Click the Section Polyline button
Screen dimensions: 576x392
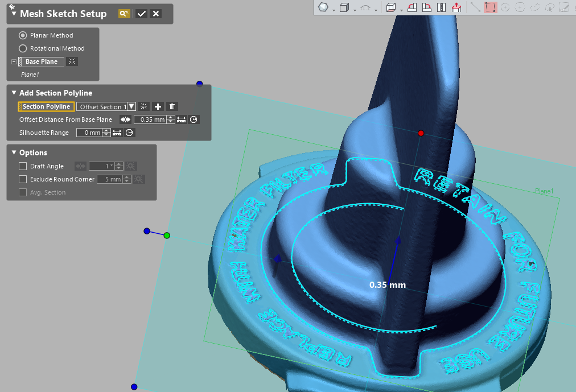(46, 106)
